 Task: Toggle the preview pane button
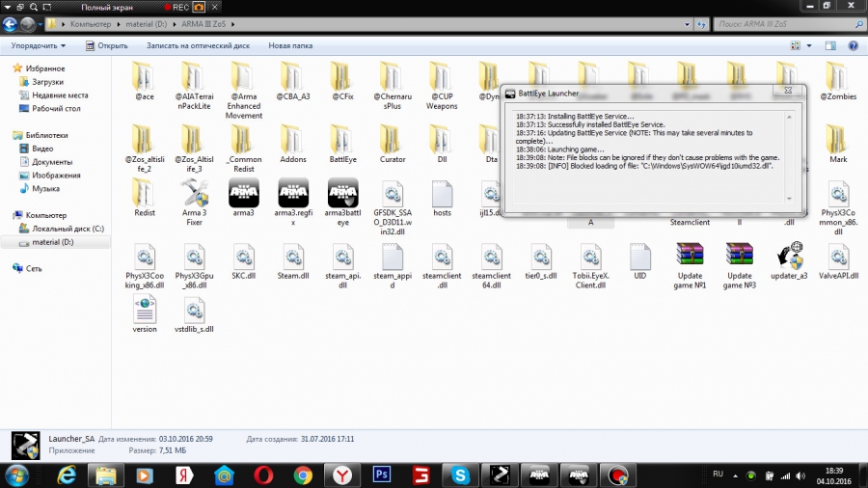click(x=830, y=46)
